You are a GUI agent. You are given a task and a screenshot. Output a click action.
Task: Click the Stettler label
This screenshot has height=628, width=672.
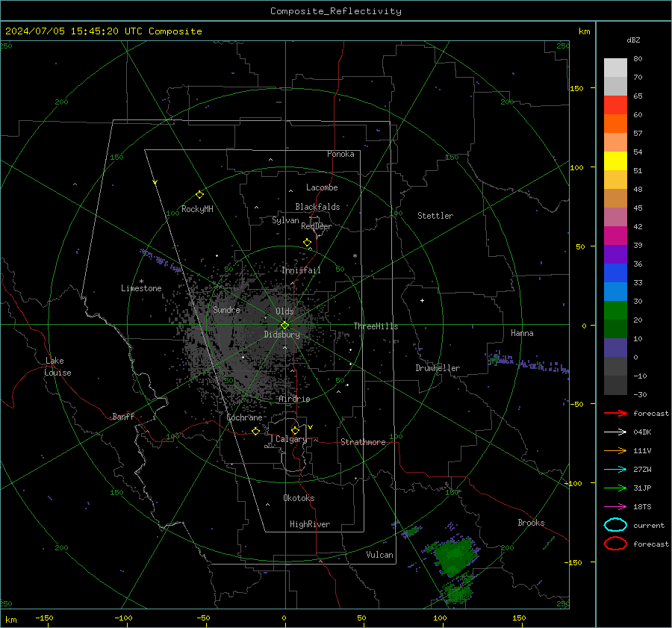click(435, 216)
